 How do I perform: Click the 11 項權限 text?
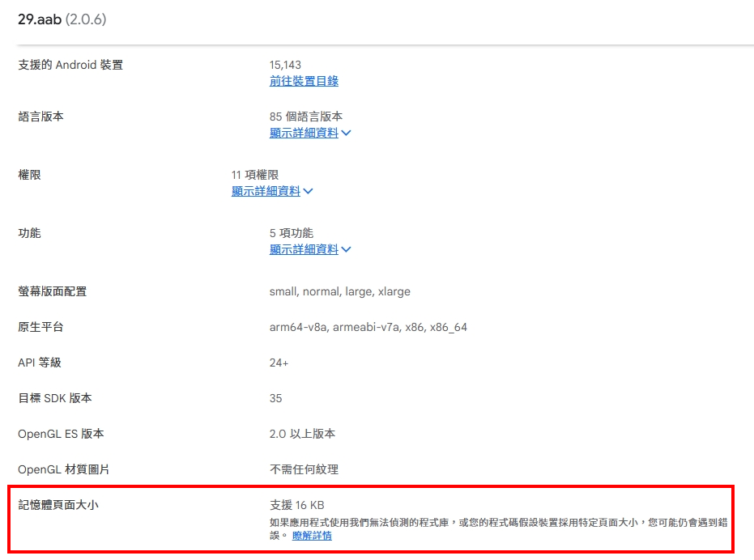point(255,175)
